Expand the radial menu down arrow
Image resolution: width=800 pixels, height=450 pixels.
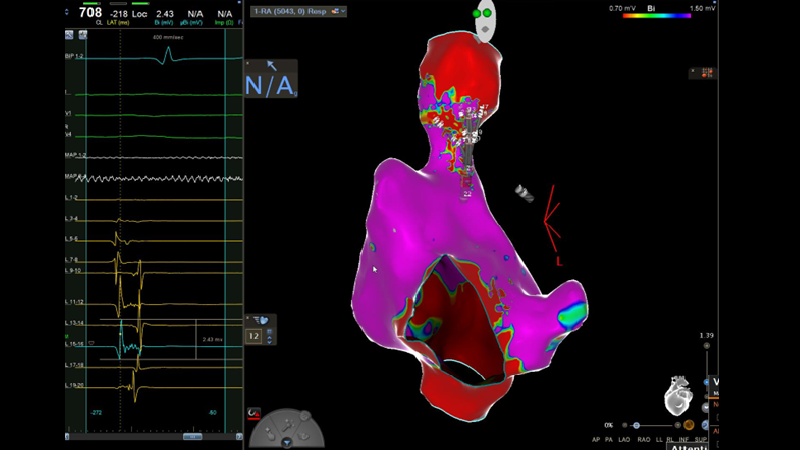tap(288, 441)
